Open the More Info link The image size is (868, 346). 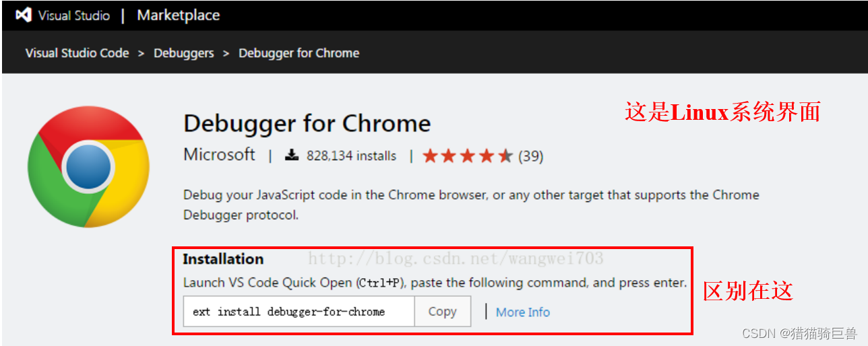pos(522,312)
